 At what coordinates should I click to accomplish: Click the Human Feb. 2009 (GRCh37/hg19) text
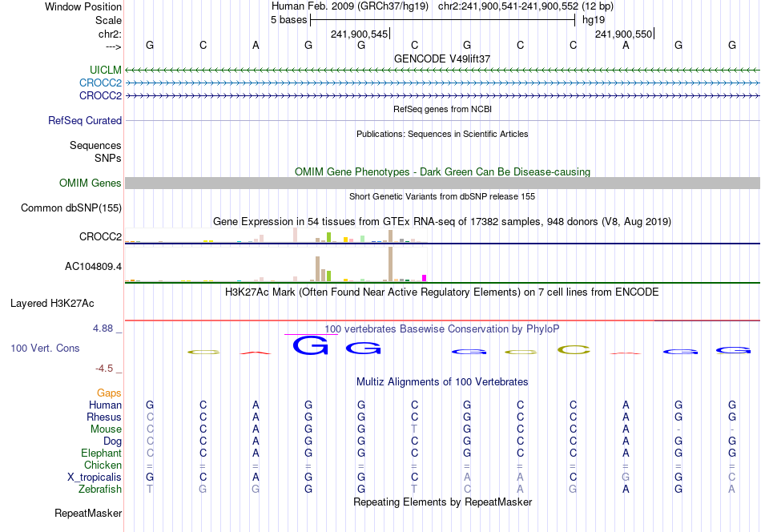click(x=350, y=6)
